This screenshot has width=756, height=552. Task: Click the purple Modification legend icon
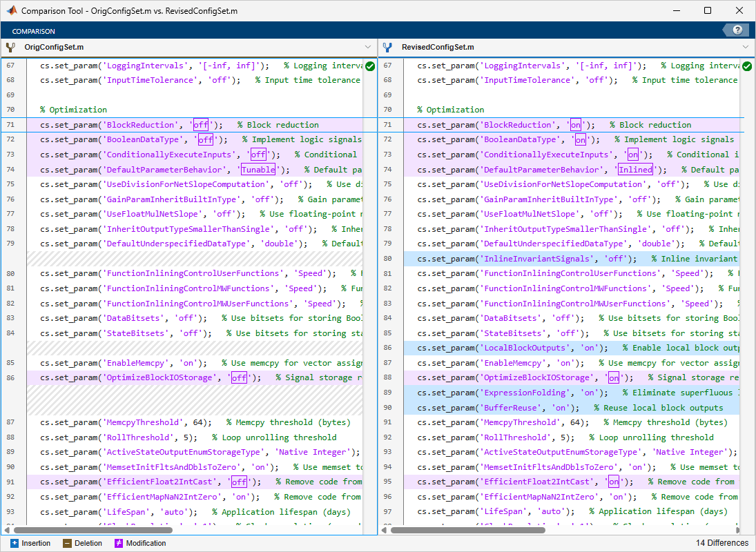tap(119, 543)
